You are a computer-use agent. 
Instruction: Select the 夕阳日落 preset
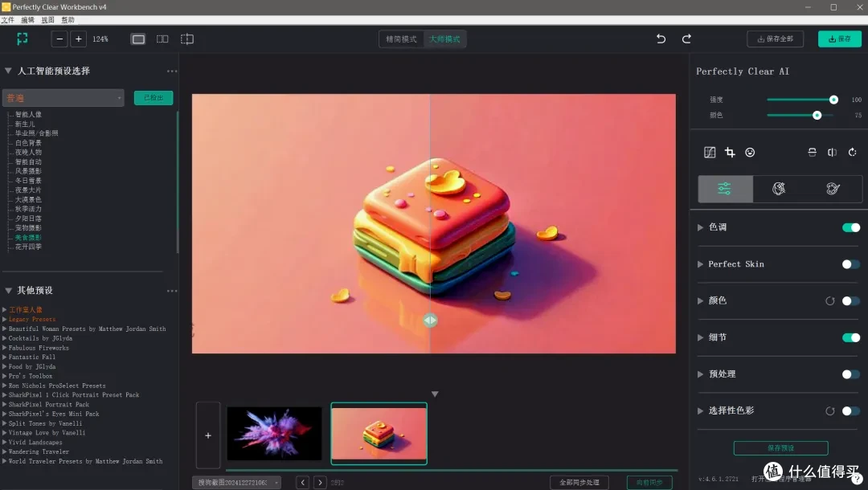coord(27,218)
